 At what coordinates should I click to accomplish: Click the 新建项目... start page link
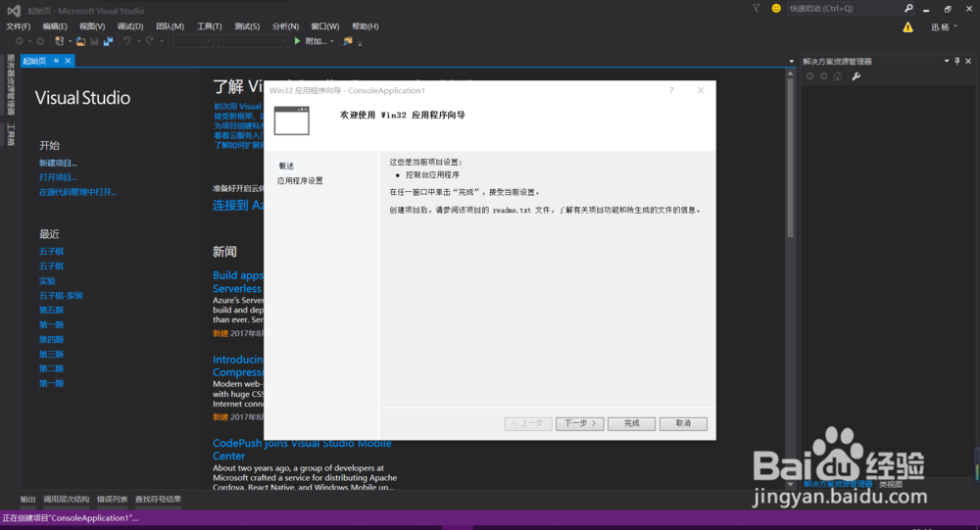pos(58,164)
